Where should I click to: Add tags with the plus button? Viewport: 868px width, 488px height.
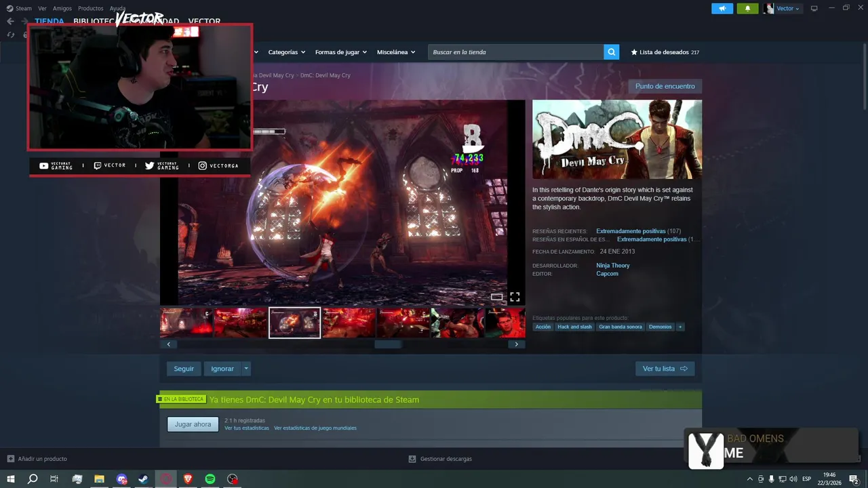point(680,327)
